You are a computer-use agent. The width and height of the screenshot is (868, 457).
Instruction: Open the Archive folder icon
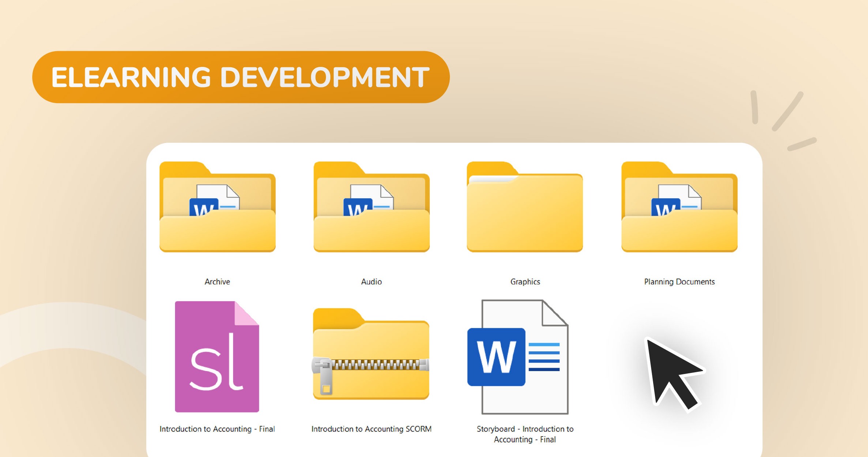tap(217, 207)
